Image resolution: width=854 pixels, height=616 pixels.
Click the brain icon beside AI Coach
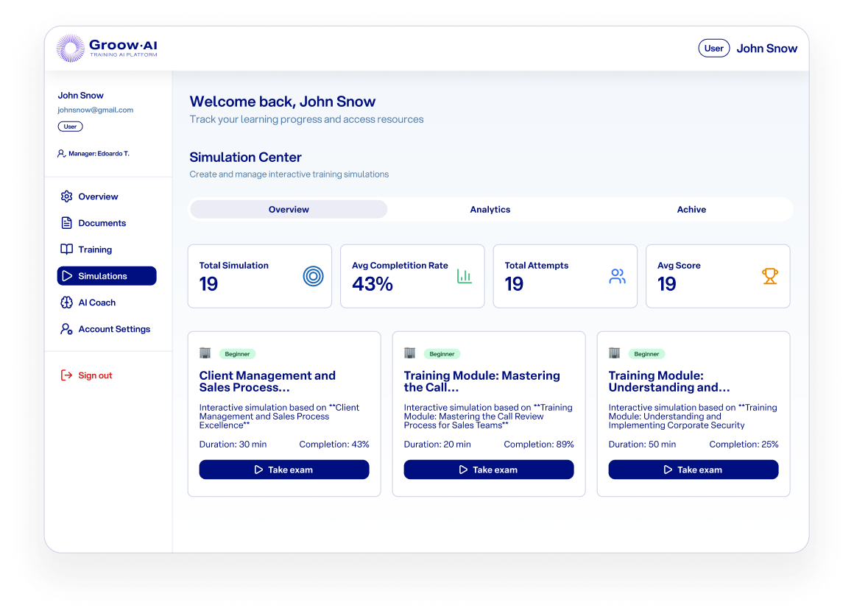(x=66, y=302)
